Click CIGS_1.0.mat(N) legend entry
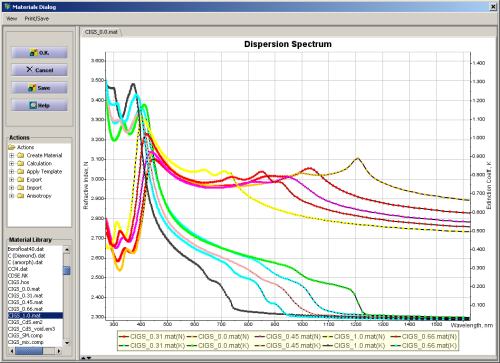500x363 pixels. [x=355, y=337]
